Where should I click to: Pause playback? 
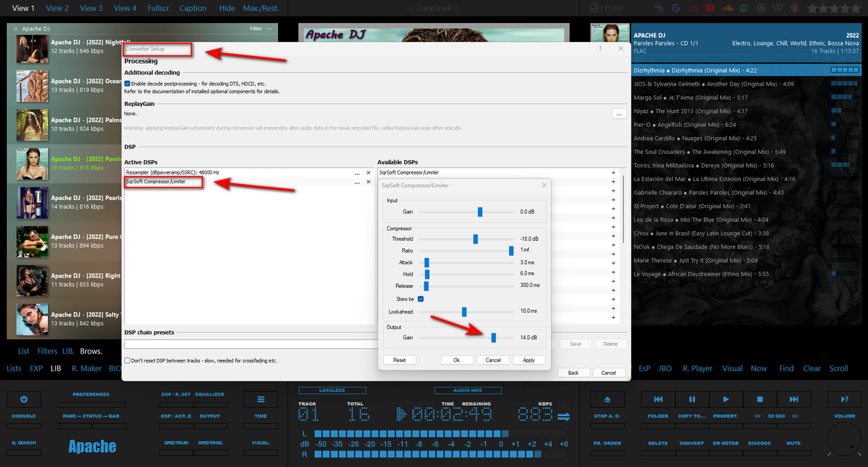click(x=692, y=400)
